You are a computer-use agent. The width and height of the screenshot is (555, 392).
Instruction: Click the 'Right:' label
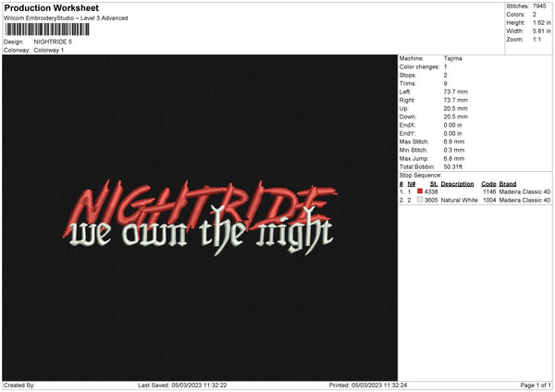click(407, 100)
